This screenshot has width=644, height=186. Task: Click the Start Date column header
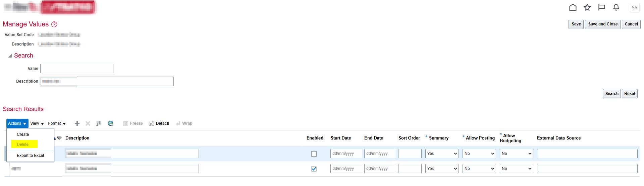point(341,138)
